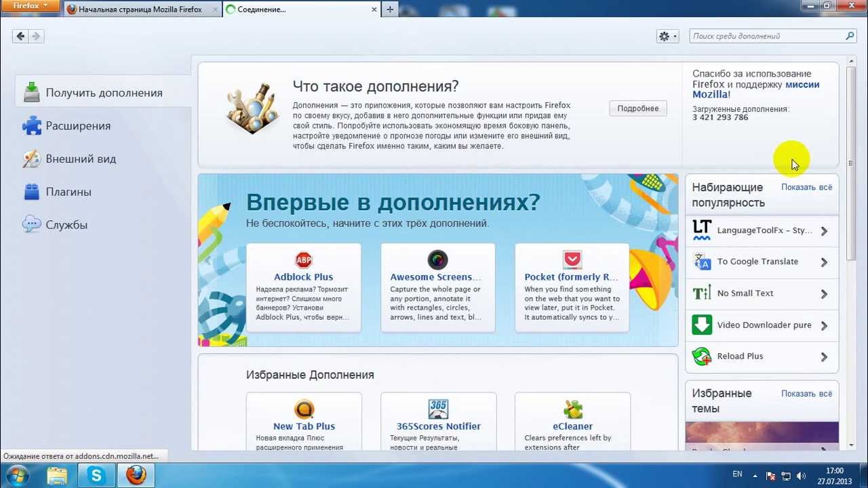This screenshot has height=488, width=868.
Task: Open Skype from the taskbar
Action: click(97, 475)
